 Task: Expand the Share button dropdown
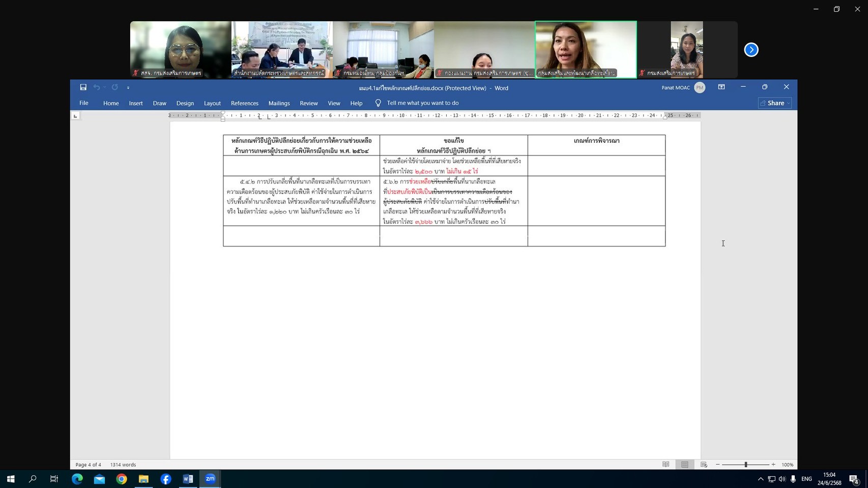pyautogui.click(x=788, y=103)
